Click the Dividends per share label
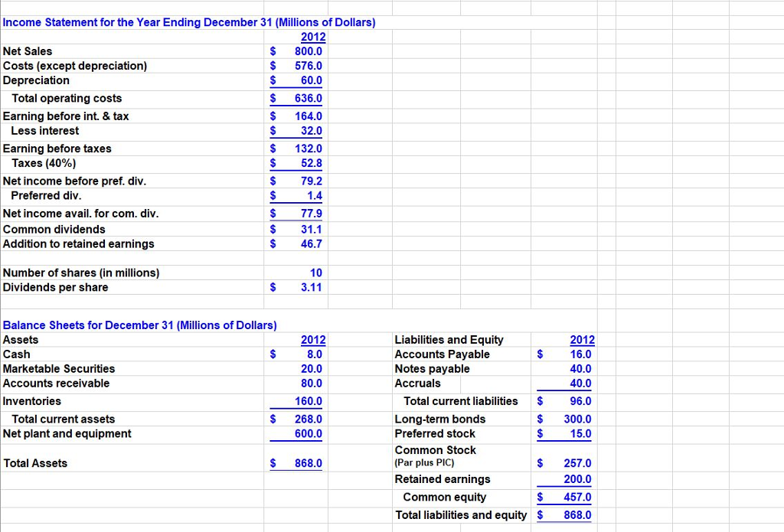 [x=55, y=287]
